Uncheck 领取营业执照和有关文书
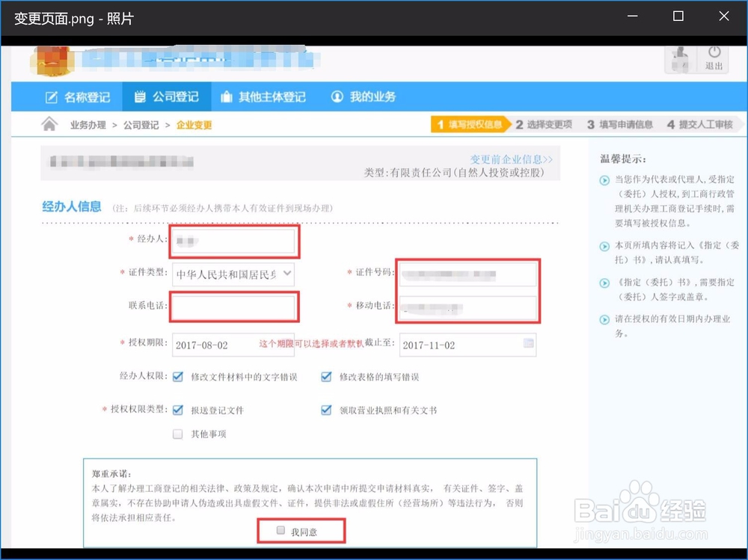The height and width of the screenshot is (560, 748). click(326, 410)
